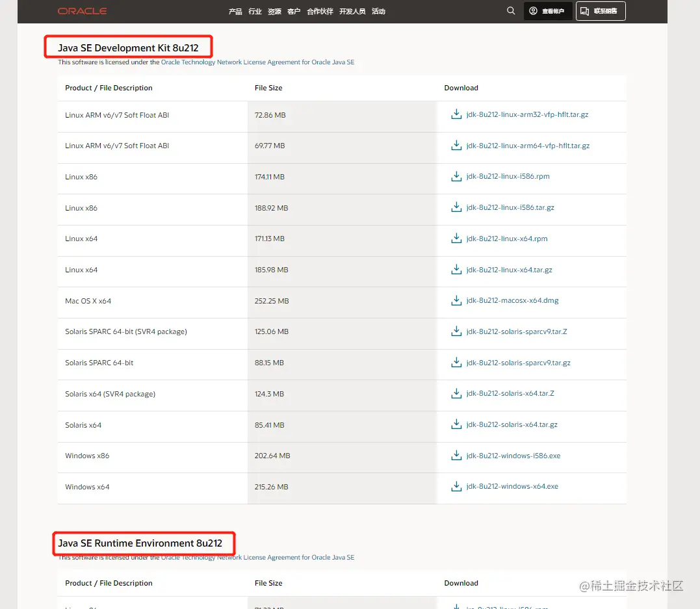Viewport: 700px width, 609px height.
Task: Download jdk-8u212-linux-arm64-vfp-hflt.tar.gz link
Action: [528, 146]
